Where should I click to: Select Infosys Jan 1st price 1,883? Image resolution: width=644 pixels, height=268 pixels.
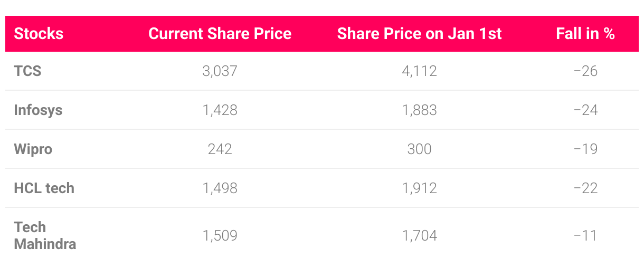coord(419,110)
